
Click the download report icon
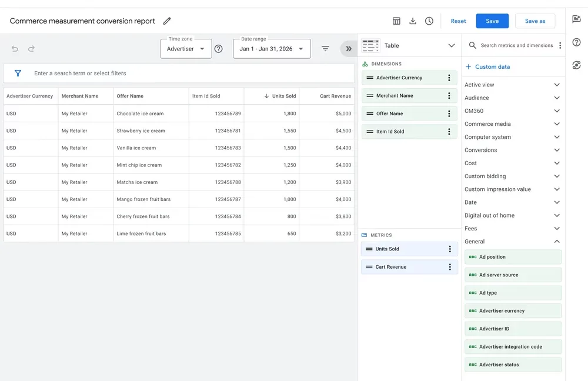point(413,21)
